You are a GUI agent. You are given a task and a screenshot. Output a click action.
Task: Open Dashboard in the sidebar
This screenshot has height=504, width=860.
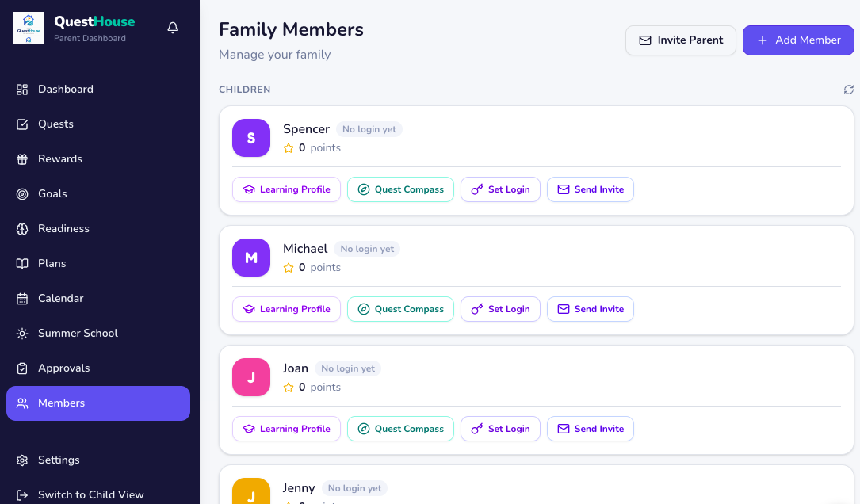(x=98, y=90)
